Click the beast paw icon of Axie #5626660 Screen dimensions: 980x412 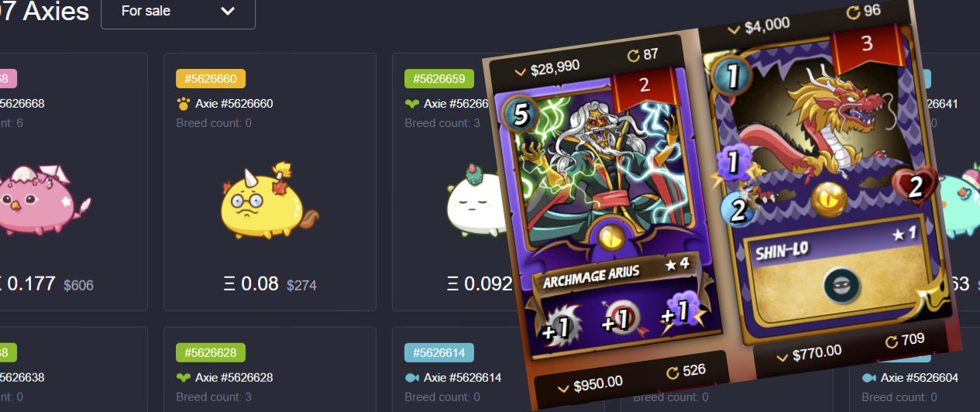coord(183,103)
